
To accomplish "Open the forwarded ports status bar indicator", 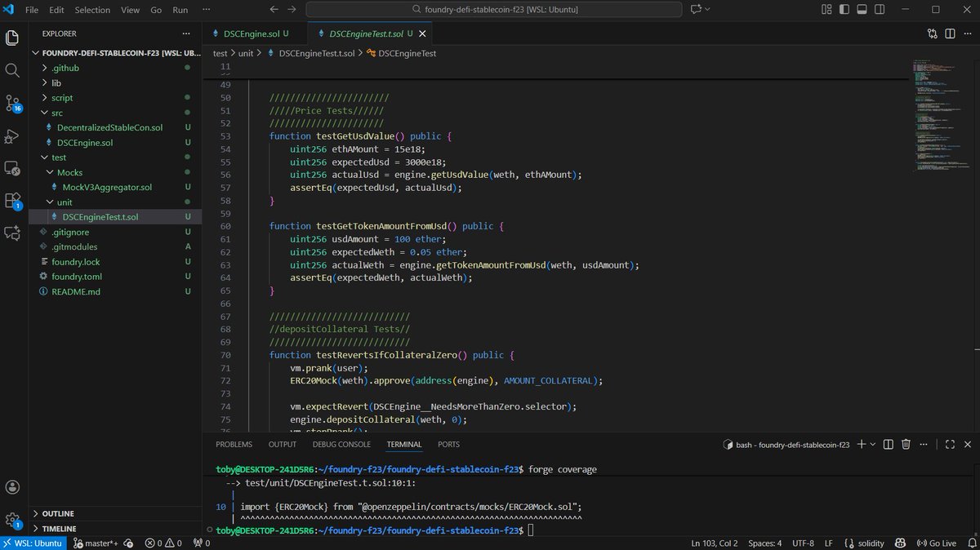I will (x=202, y=543).
